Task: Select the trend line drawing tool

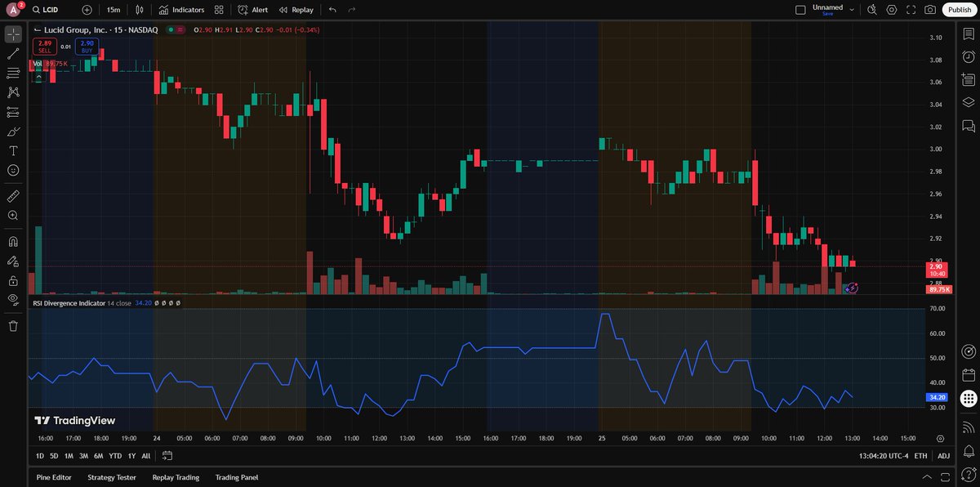Action: click(x=13, y=54)
